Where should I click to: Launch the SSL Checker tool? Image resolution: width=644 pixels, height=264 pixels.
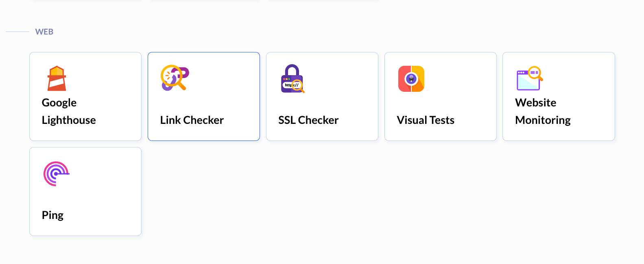pyautogui.click(x=322, y=96)
